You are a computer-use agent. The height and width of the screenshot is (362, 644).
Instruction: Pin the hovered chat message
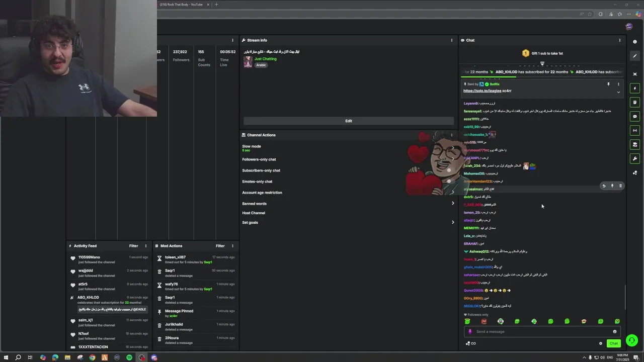pos(612,186)
